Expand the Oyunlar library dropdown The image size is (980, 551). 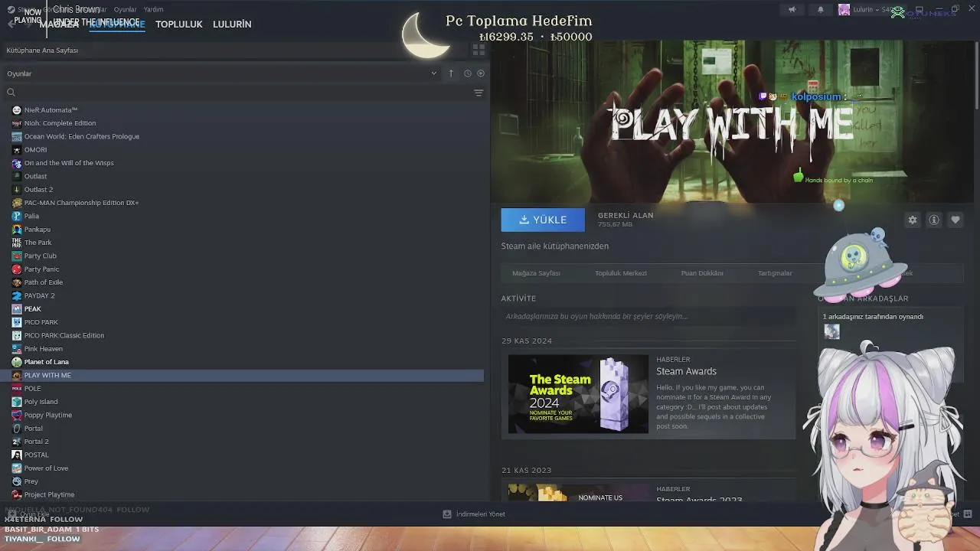coord(433,73)
